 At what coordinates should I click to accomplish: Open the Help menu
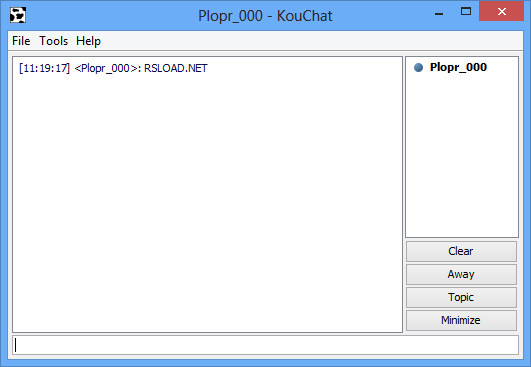coord(88,41)
